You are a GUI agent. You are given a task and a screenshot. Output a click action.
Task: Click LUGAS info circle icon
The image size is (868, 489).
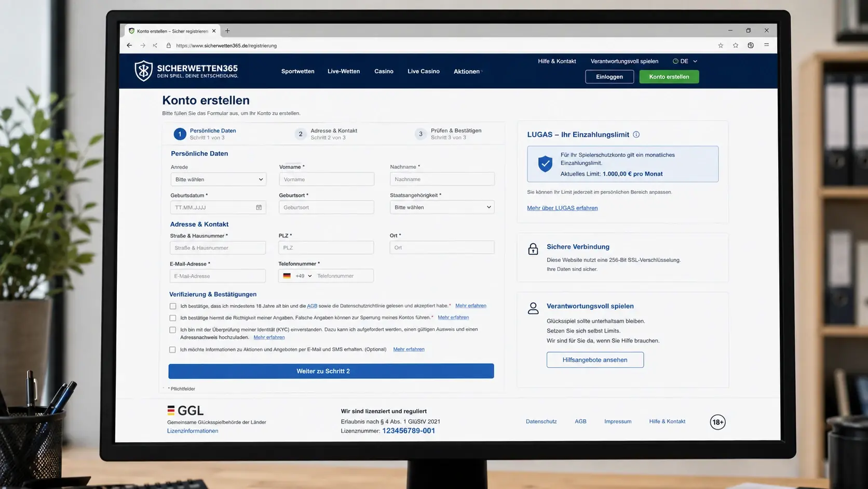[x=636, y=135]
